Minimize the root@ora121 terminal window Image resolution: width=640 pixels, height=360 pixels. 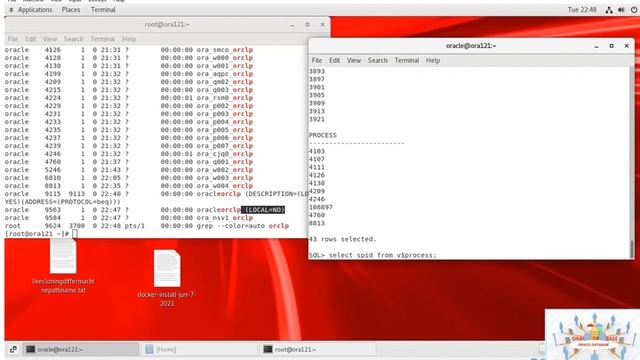[292, 25]
